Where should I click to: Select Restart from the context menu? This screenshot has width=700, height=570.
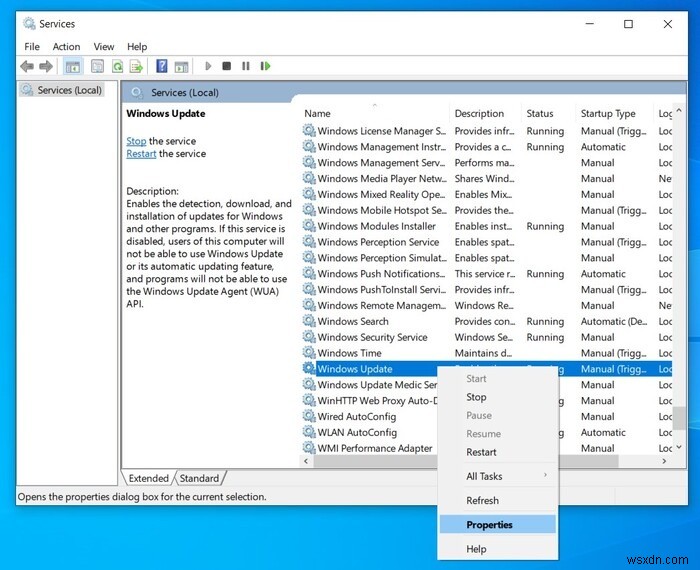tap(481, 452)
